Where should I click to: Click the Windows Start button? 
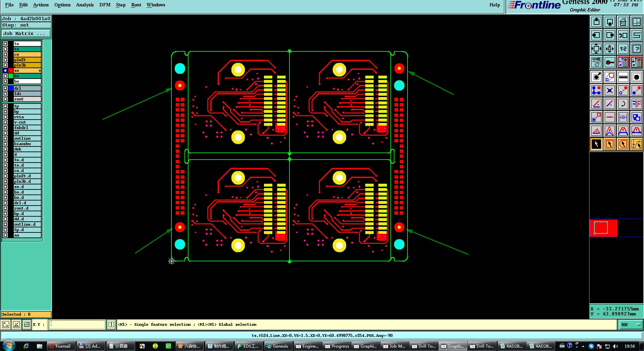[x=9, y=346]
